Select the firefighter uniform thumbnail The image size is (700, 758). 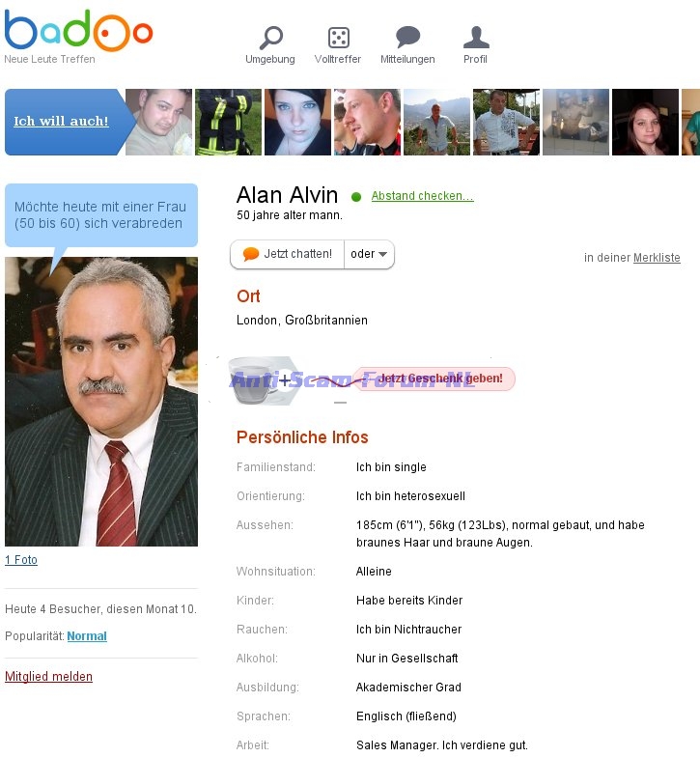[228, 122]
